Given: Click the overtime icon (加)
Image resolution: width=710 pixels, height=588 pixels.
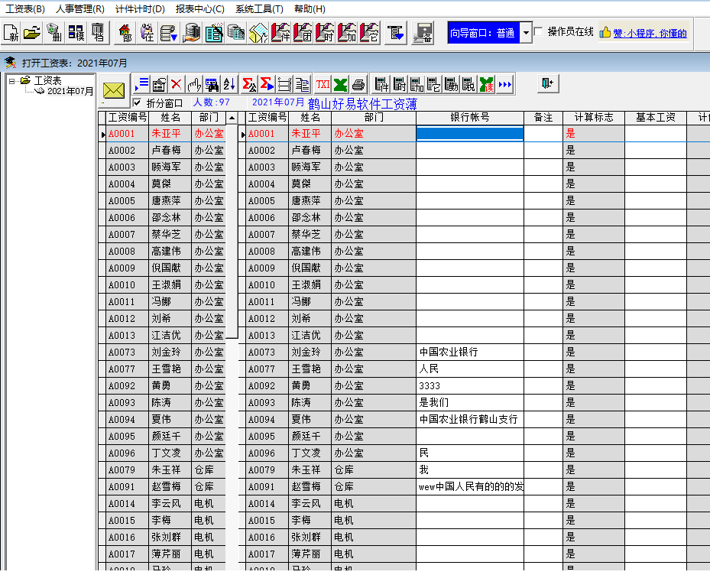Looking at the screenshot, I should (347, 33).
